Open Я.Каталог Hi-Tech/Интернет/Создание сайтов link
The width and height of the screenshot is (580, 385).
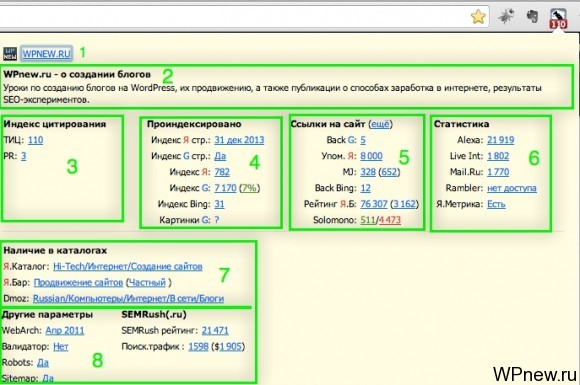click(x=128, y=266)
